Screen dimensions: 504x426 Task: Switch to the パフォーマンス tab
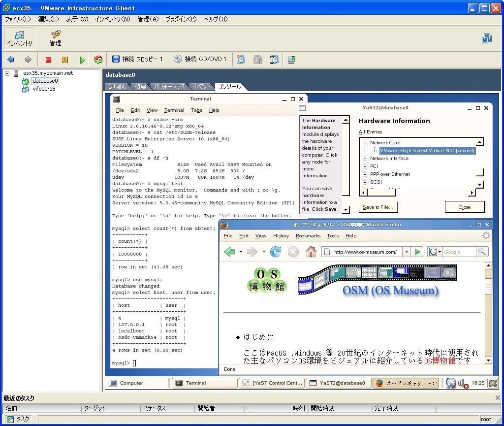pyautogui.click(x=169, y=87)
